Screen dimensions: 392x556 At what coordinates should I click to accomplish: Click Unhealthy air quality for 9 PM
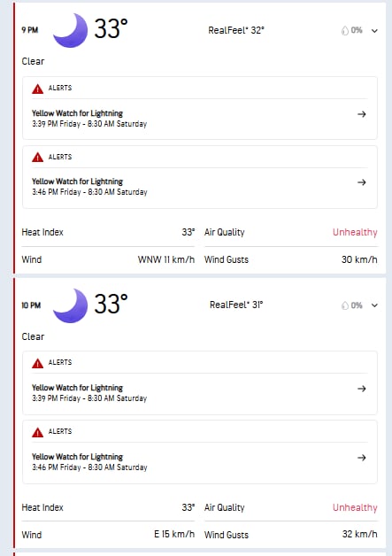355,232
